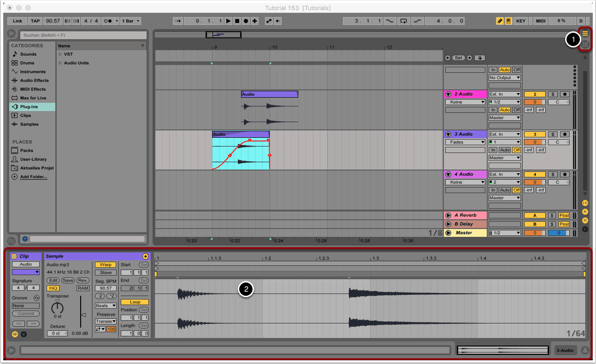Click the Back to Arrangement arrow

[x=278, y=21]
